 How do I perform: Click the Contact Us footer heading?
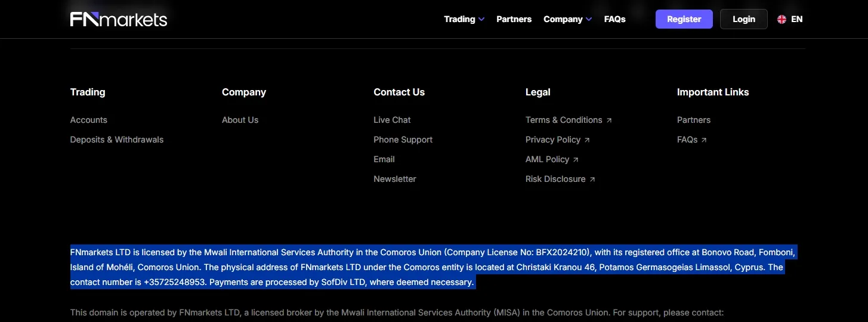click(x=399, y=92)
